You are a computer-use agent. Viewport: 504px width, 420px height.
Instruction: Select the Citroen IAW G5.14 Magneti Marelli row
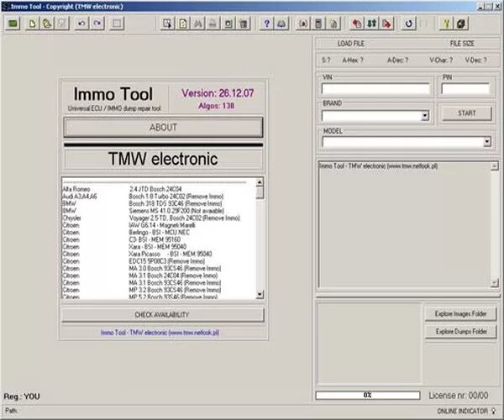(x=159, y=225)
